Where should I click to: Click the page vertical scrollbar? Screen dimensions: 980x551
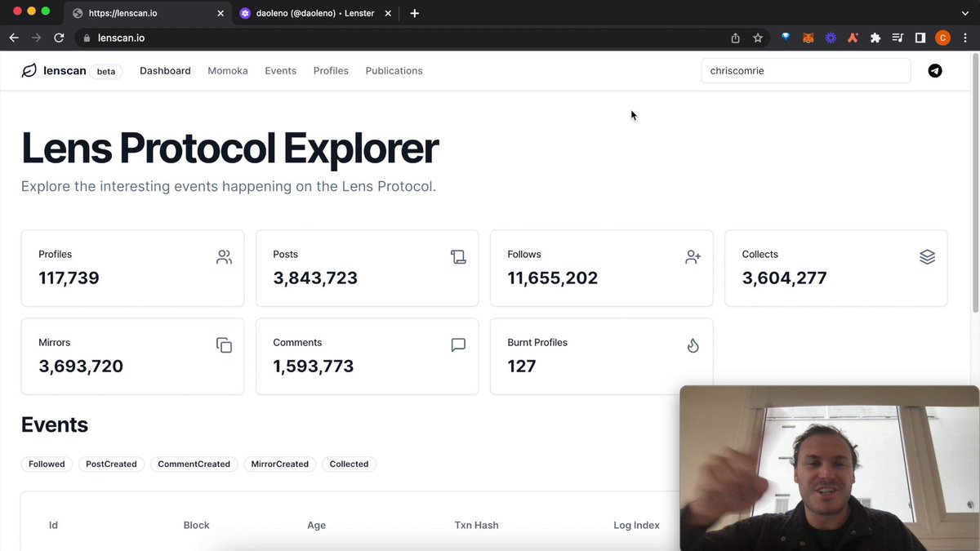point(975,181)
